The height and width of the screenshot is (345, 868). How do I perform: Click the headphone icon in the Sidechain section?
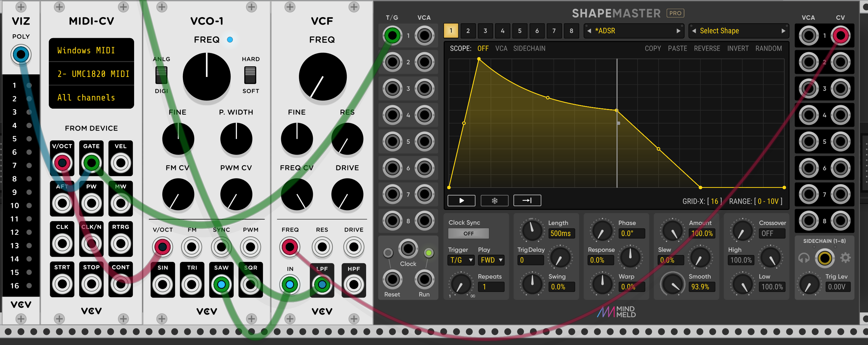[805, 257]
